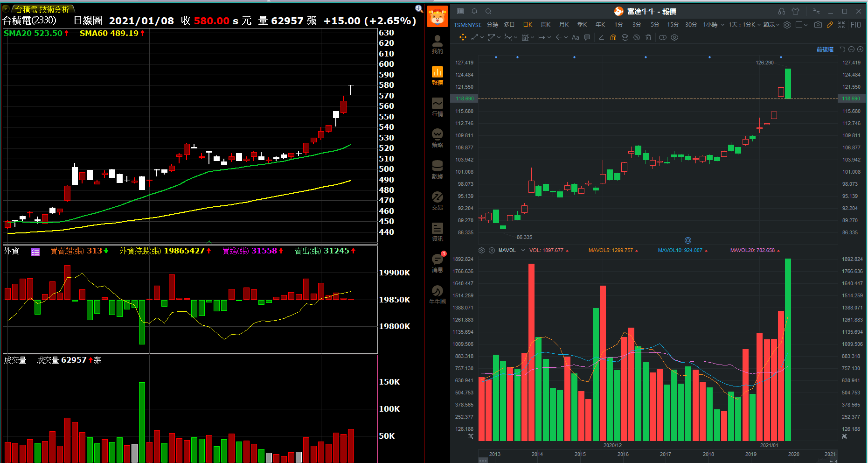Toggle the pencil drawing toolbar
Screen dimensions: 868x463
point(830,25)
